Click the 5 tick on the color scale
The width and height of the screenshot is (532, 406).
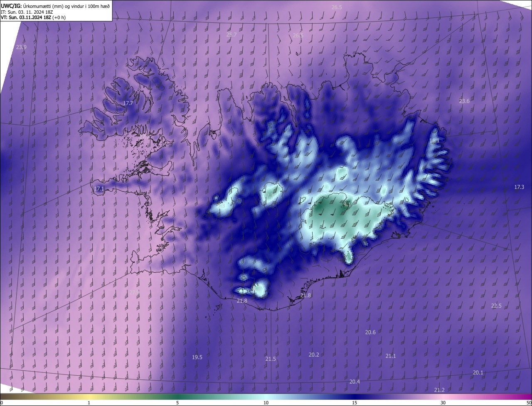(x=177, y=403)
